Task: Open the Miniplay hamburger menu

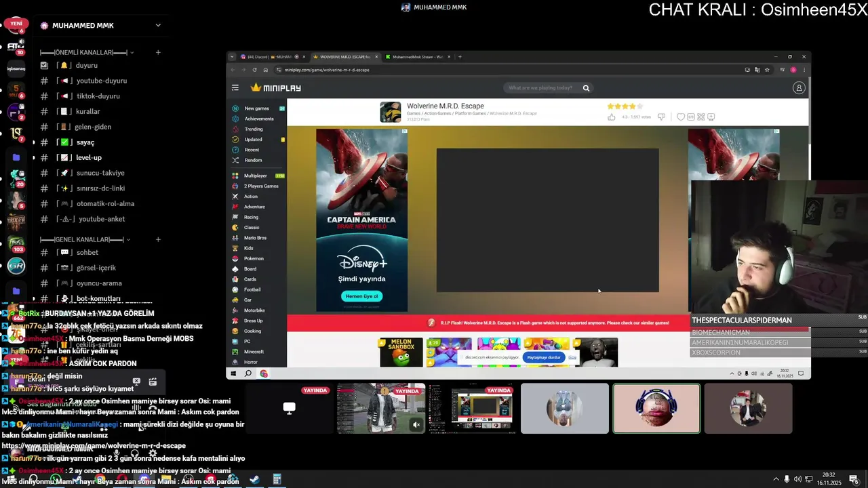Action: 235,87
